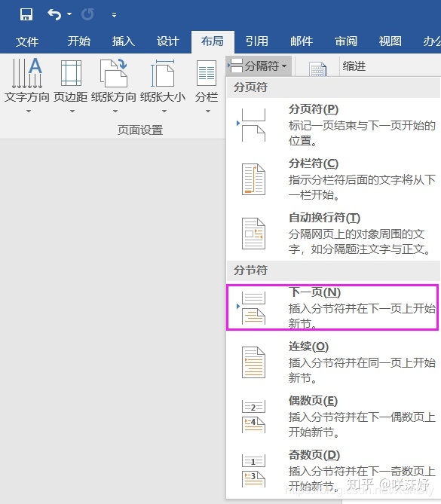Image resolution: width=441 pixels, height=504 pixels.
Task: Click the 缩进 indent label
Action: pyautogui.click(x=354, y=66)
